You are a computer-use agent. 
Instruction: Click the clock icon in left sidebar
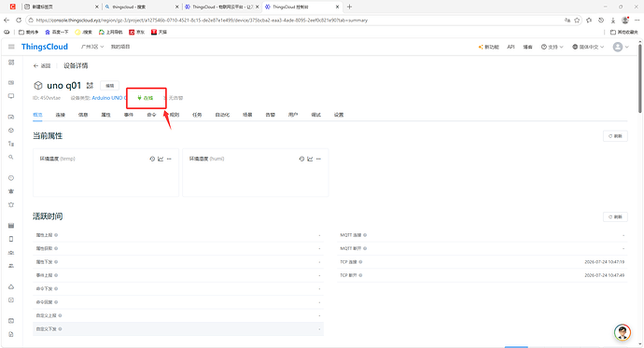click(11, 178)
